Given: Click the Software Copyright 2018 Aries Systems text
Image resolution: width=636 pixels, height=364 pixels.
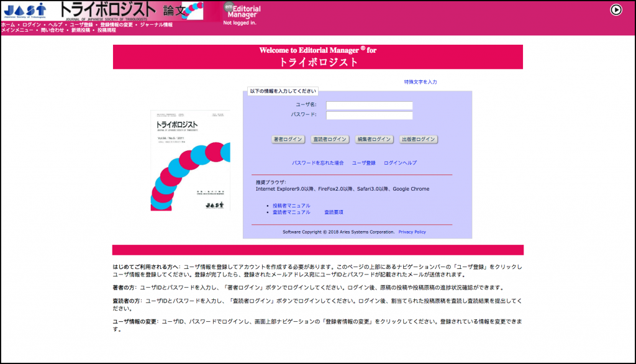Looking at the screenshot, I should point(338,232).
